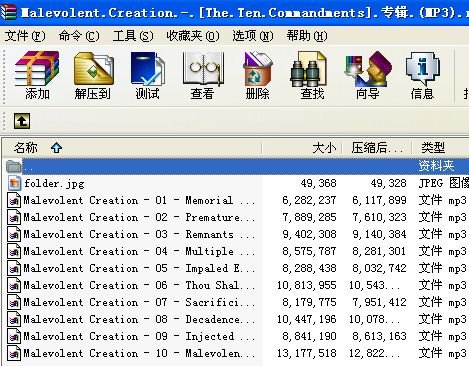Click the mp3 icon of track 04 Multiple
Viewport: 469px width, 366px height.
(14, 251)
